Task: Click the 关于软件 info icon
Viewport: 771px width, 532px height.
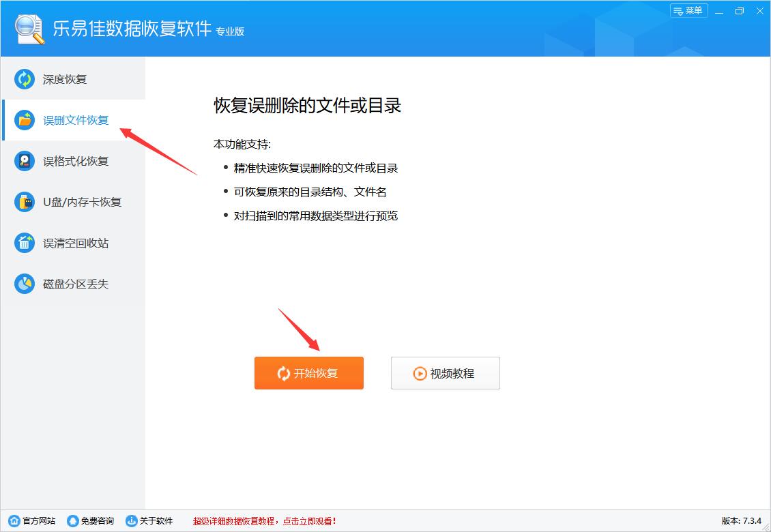Action: [x=132, y=520]
